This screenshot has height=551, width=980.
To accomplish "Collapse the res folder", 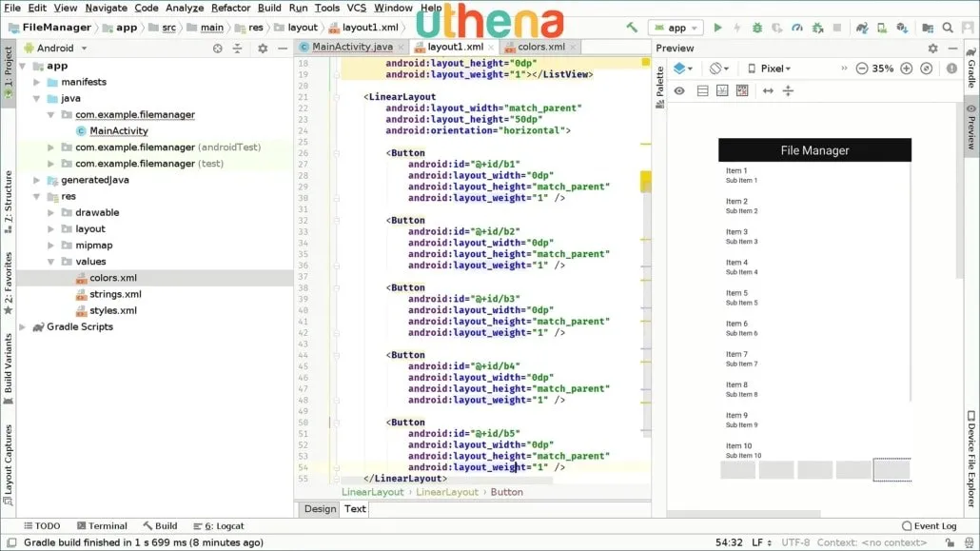I will pyautogui.click(x=37, y=196).
